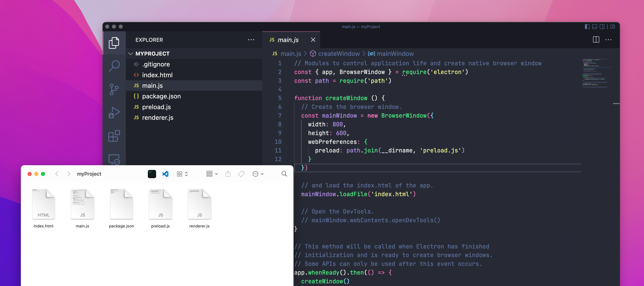This screenshot has height=286, width=644.
Task: Toggle the bottom panel layout button
Action: click(595, 27)
